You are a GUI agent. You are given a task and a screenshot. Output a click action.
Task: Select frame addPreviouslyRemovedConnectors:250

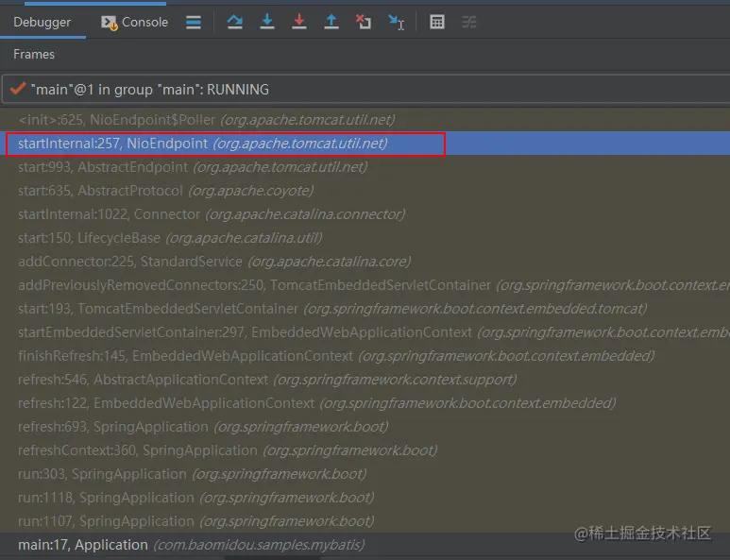(x=365, y=285)
